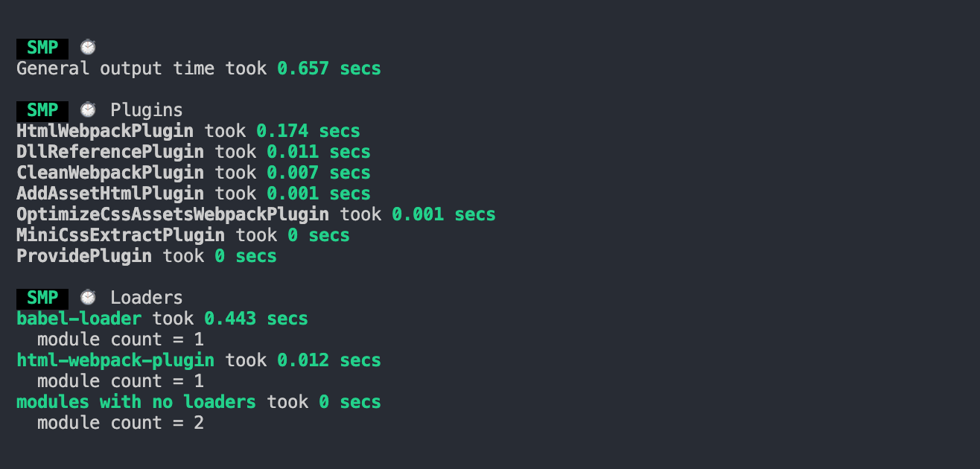This screenshot has width=980, height=469.
Task: Click the stopwatch icon beside Loaders
Action: click(x=89, y=297)
